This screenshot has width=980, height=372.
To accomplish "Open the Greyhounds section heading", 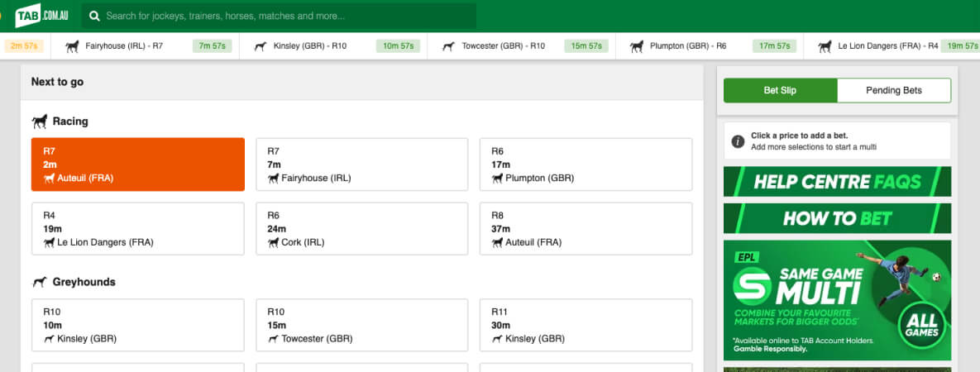I will pyautogui.click(x=84, y=282).
